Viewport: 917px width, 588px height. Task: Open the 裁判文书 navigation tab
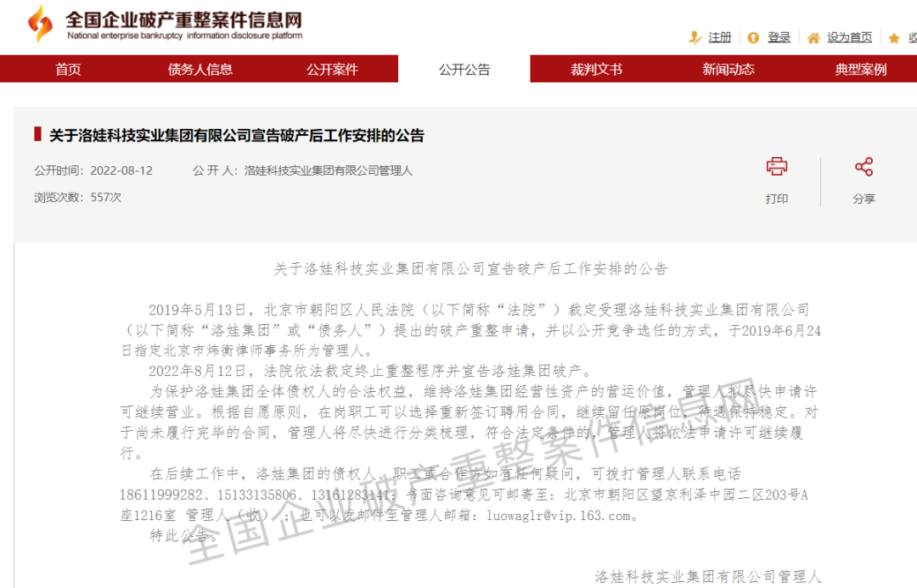[x=596, y=69]
